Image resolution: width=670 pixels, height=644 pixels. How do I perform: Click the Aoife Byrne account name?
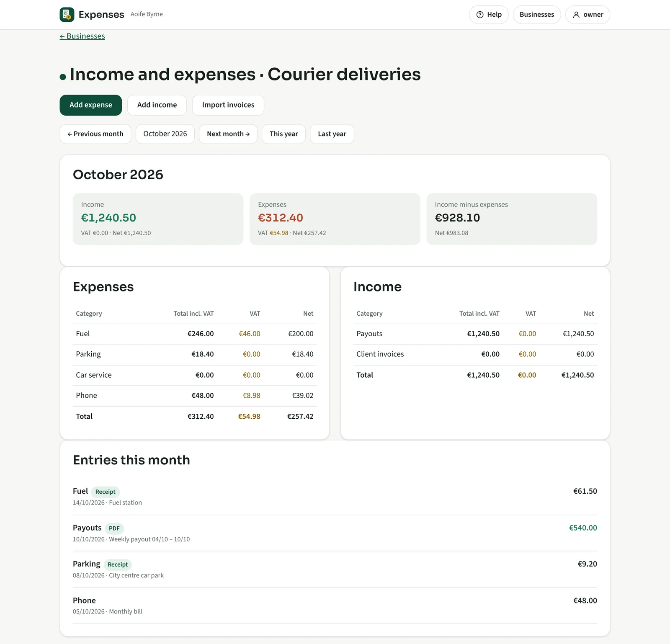point(147,14)
